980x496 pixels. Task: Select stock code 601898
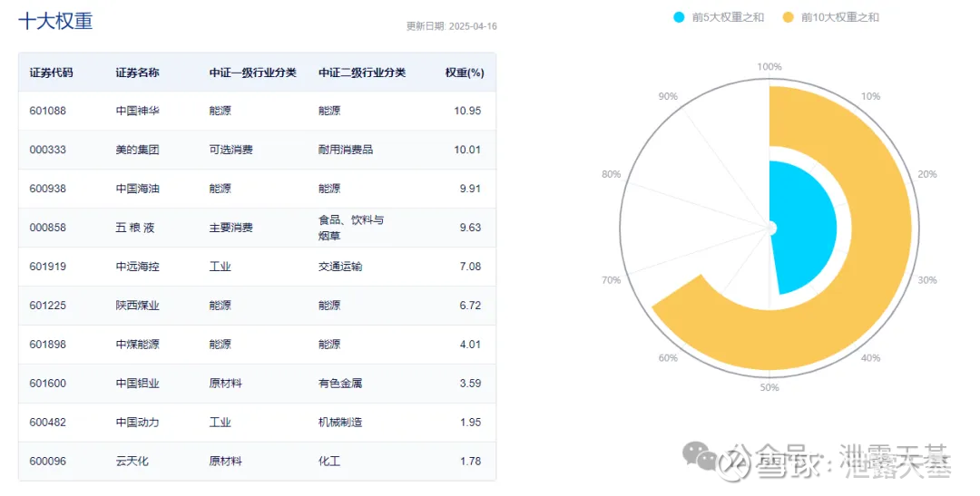(47, 345)
